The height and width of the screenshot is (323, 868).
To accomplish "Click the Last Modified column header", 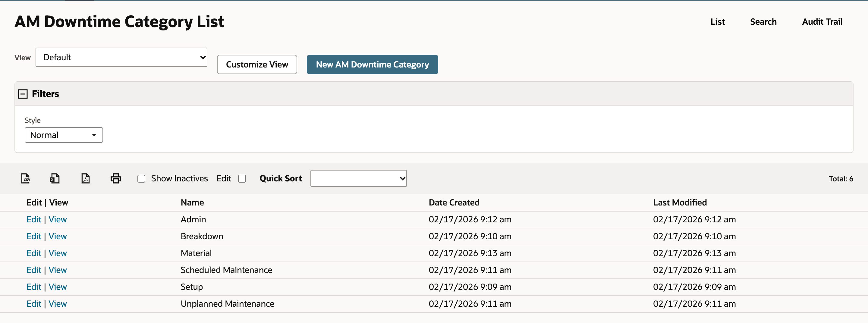I will pos(680,203).
